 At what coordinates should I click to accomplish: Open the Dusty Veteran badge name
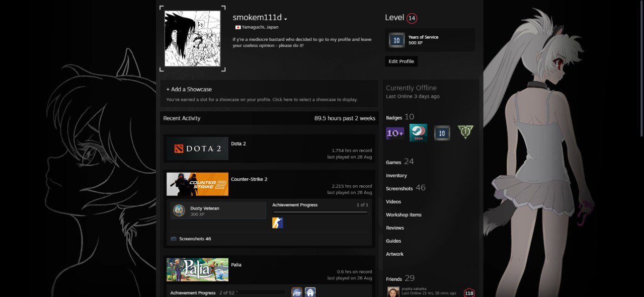(205, 208)
